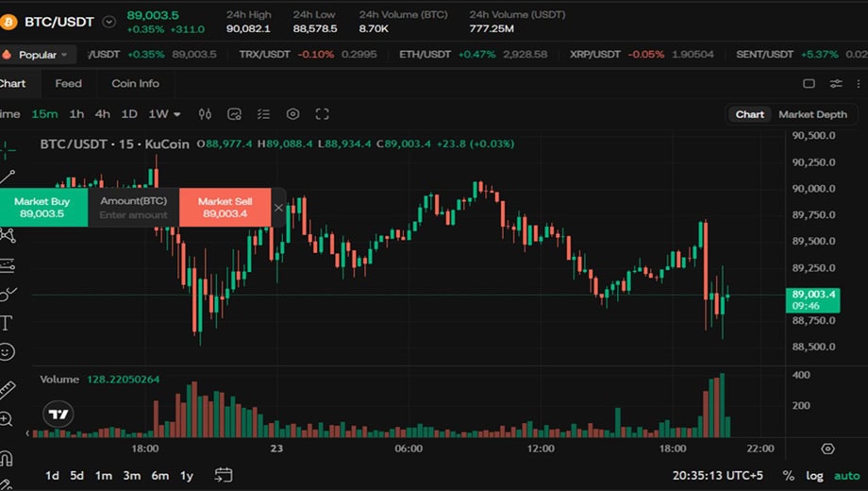Screen dimensions: 868x491
Task: Click the layout rectangle icon at top right
Action: pyautogui.click(x=809, y=84)
